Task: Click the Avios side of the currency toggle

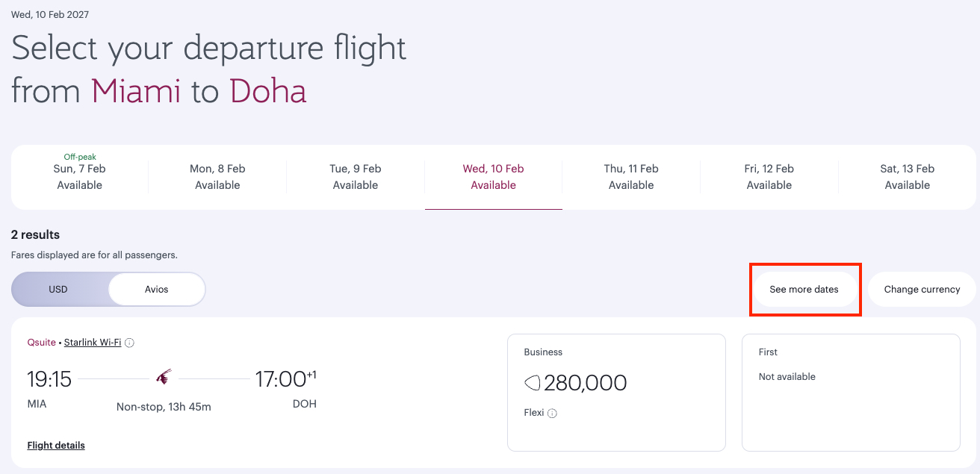Action: point(156,289)
